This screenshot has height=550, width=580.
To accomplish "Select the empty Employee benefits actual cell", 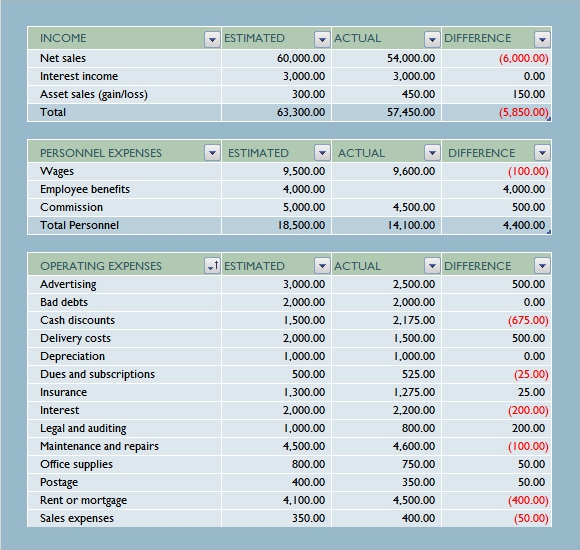I will pyautogui.click(x=386, y=189).
